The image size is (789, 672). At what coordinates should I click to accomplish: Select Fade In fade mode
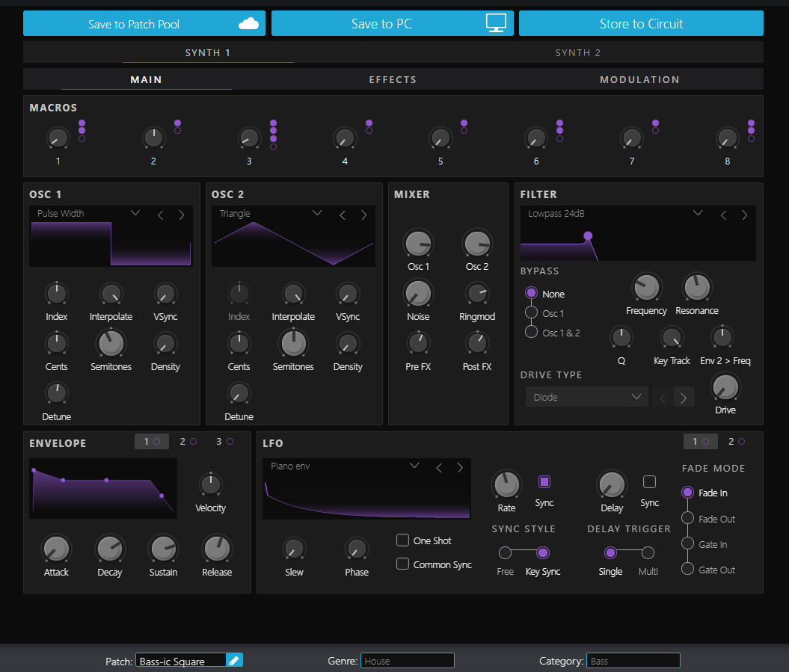tap(688, 492)
